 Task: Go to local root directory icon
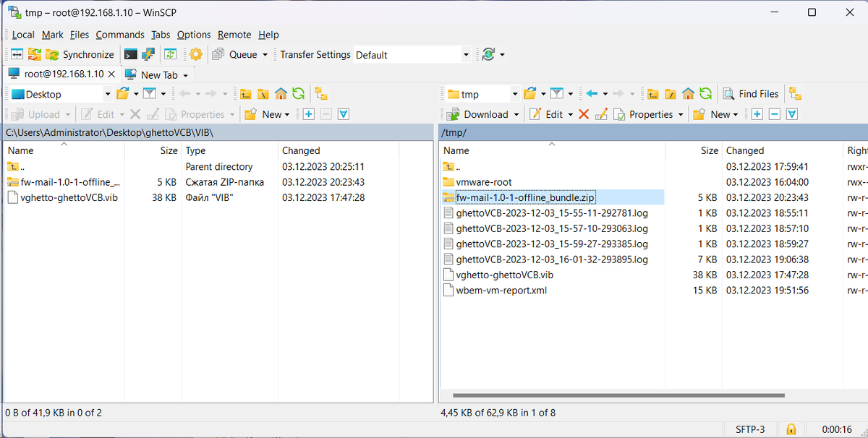(263, 94)
